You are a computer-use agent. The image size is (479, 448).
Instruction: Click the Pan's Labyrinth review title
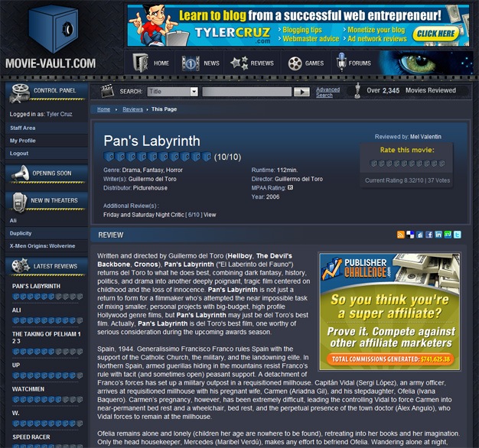pyautogui.click(x=152, y=141)
